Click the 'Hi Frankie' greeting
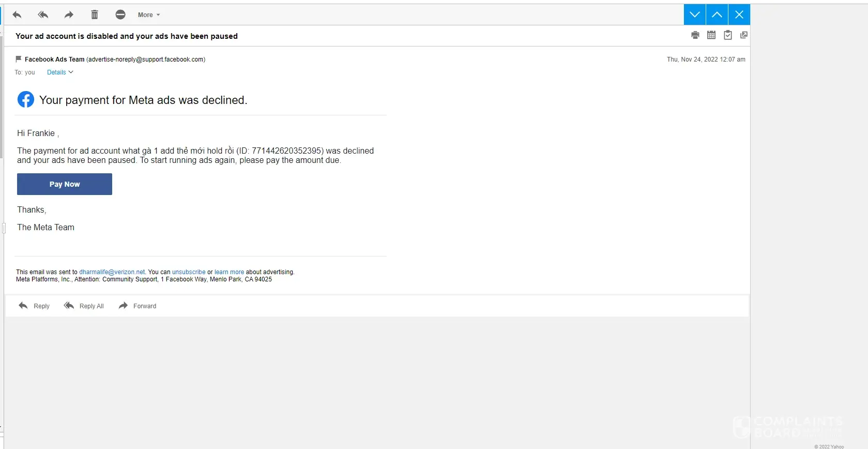Image resolution: width=868 pixels, height=449 pixels. click(x=38, y=133)
